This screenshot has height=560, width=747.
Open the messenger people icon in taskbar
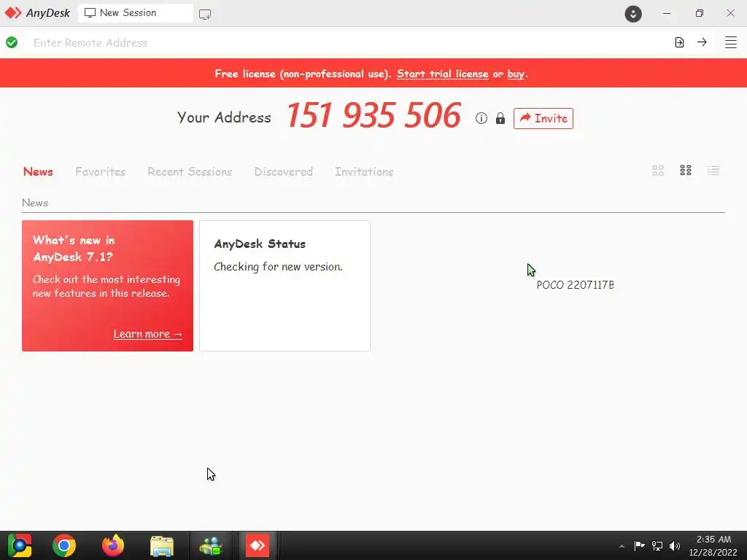point(211,545)
